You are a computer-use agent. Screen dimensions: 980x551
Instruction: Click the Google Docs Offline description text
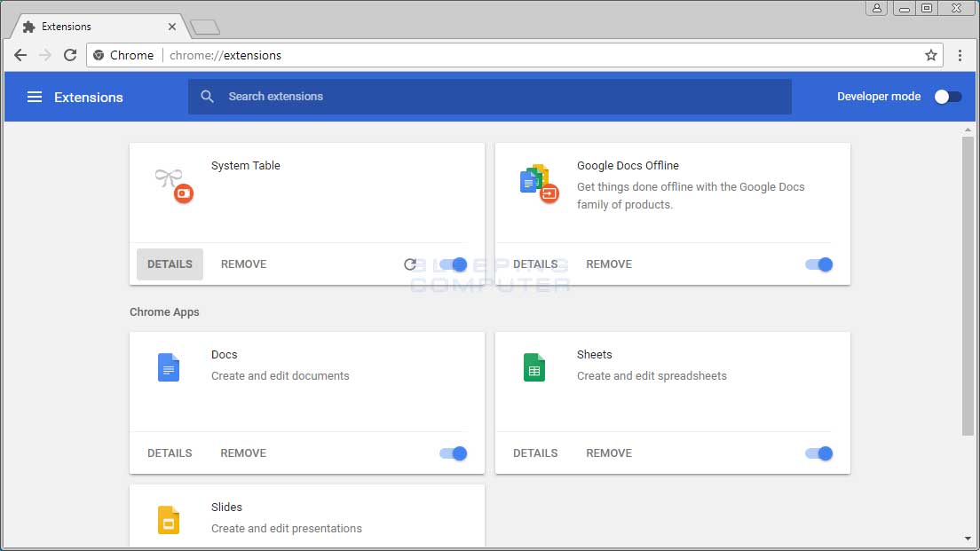tap(691, 195)
